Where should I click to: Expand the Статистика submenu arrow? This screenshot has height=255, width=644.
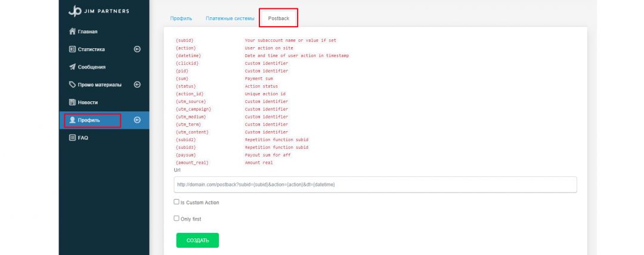click(x=137, y=49)
